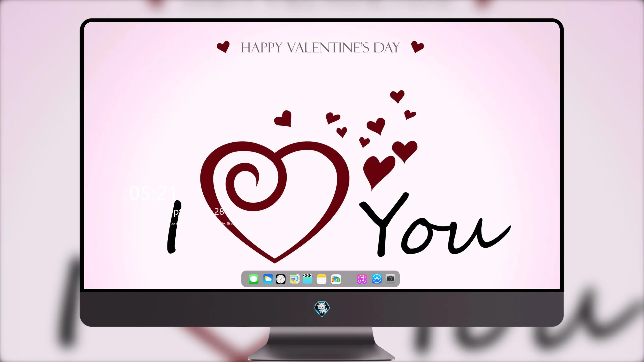Open the Camera app in the dock
The width and height of the screenshot is (644, 362).
(x=390, y=279)
